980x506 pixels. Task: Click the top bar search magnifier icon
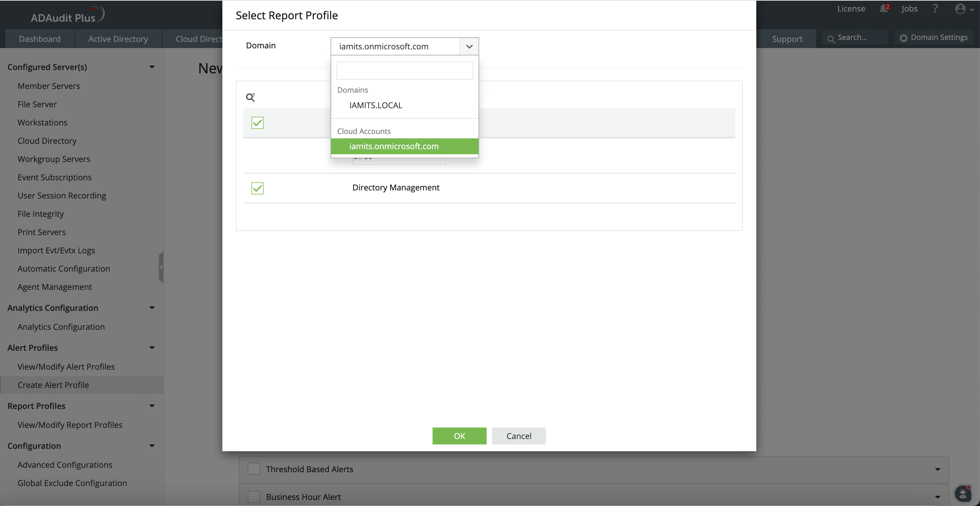click(831, 39)
